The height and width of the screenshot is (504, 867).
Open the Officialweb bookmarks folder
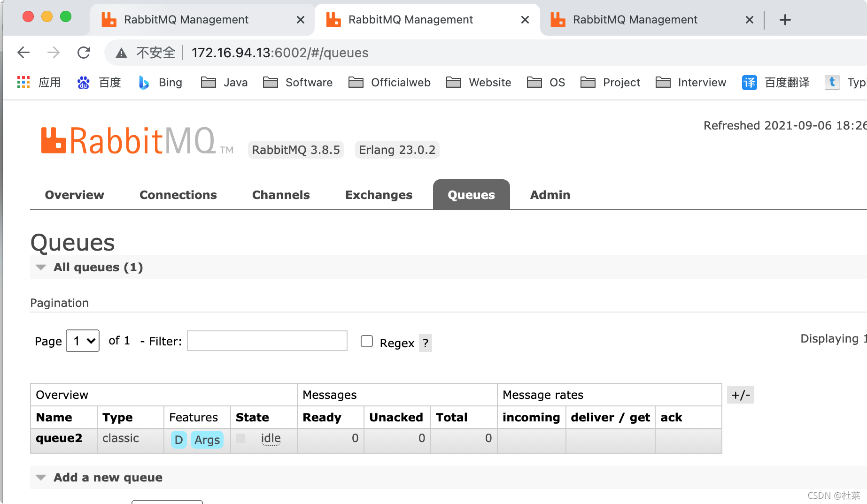(389, 83)
